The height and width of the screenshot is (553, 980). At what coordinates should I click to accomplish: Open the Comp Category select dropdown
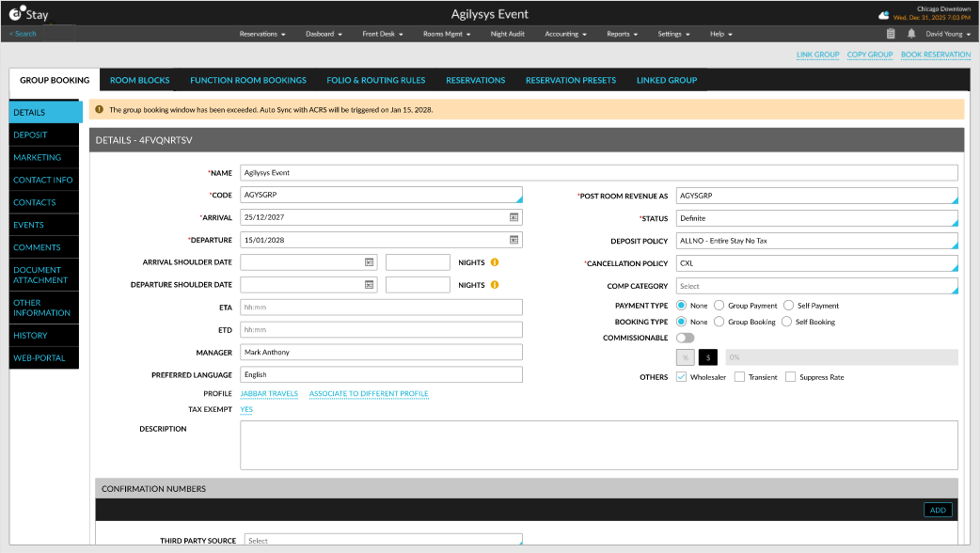pyautogui.click(x=817, y=286)
